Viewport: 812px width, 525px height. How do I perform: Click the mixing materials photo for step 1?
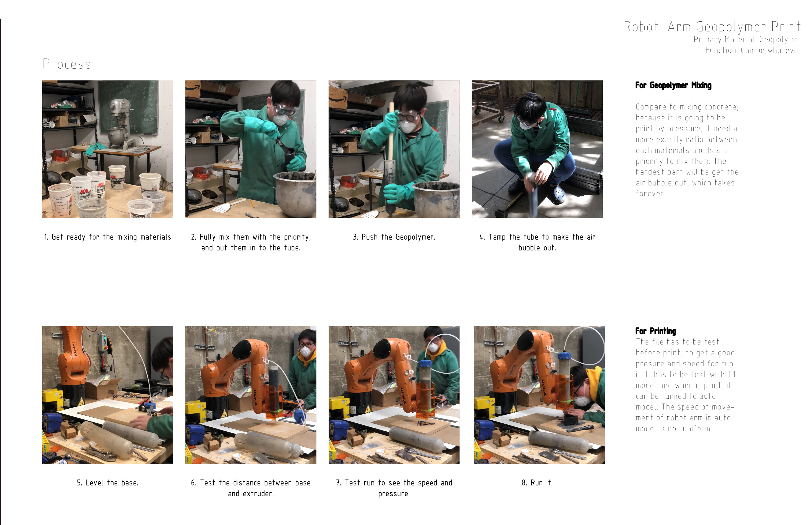coord(107,149)
